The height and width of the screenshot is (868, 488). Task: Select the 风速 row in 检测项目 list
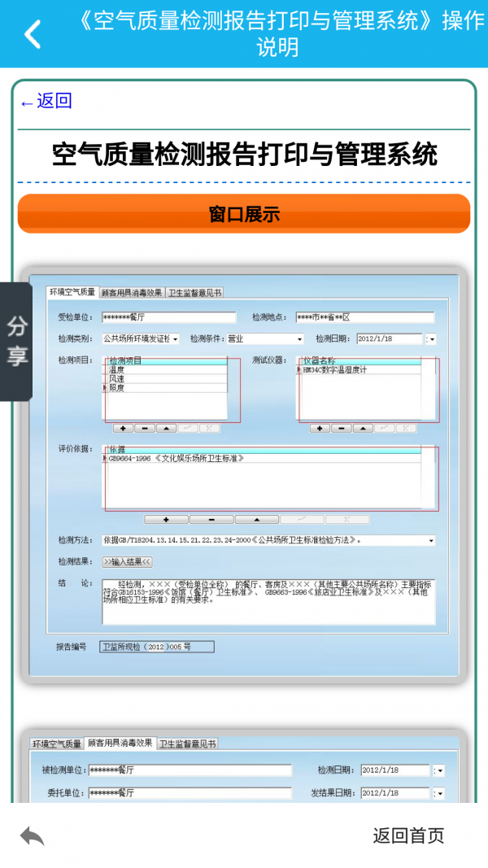[x=165, y=378]
